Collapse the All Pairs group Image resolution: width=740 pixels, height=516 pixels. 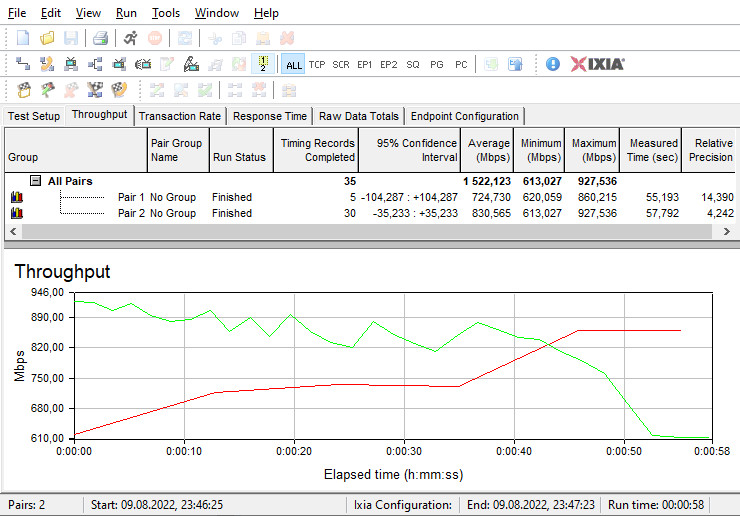[35, 181]
